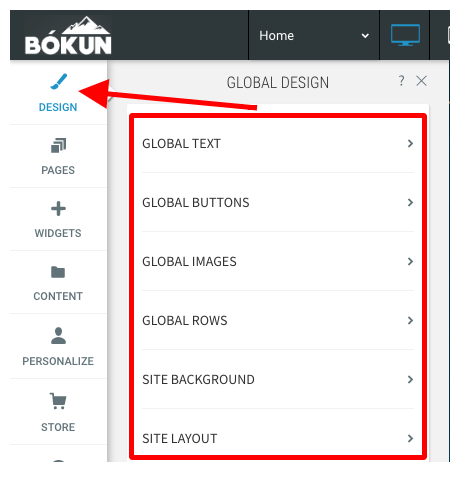The height and width of the screenshot is (482, 470).
Task: Click the Widgets plus icon
Action: pyautogui.click(x=58, y=209)
